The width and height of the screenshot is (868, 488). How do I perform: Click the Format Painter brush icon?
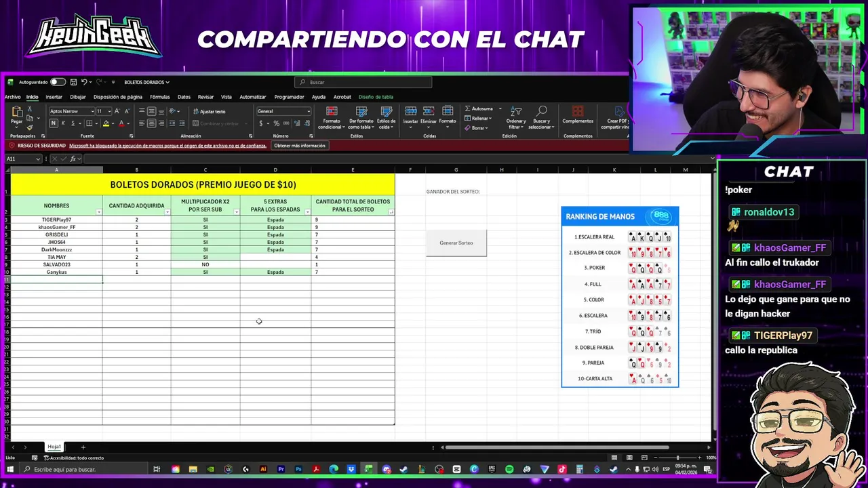click(30, 127)
